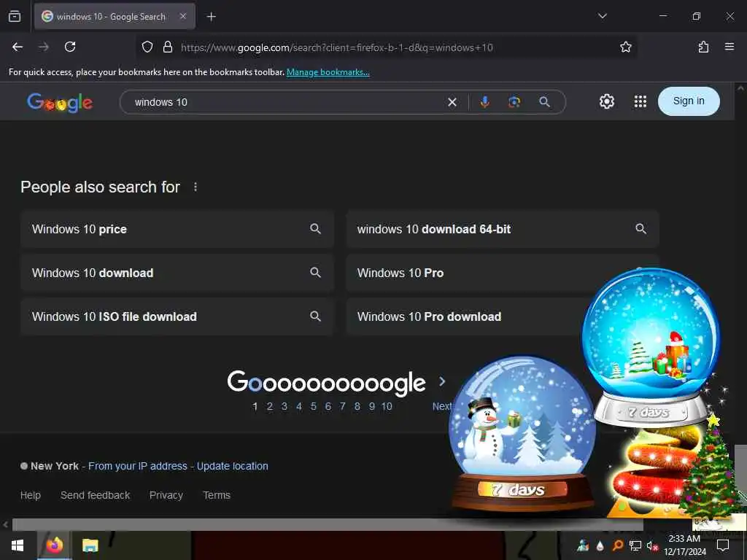Go to results page 7
The image size is (747, 560).
pyautogui.click(x=343, y=407)
